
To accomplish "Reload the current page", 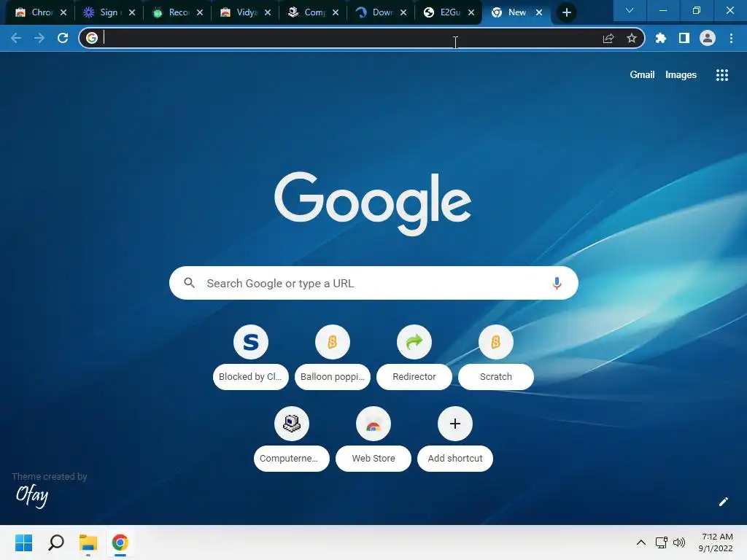I will pos(63,38).
